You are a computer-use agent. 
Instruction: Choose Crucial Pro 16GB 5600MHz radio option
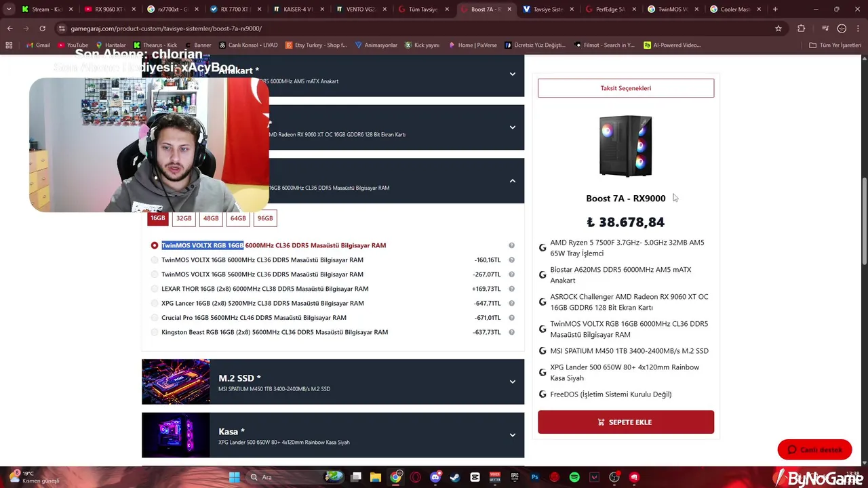click(x=155, y=318)
